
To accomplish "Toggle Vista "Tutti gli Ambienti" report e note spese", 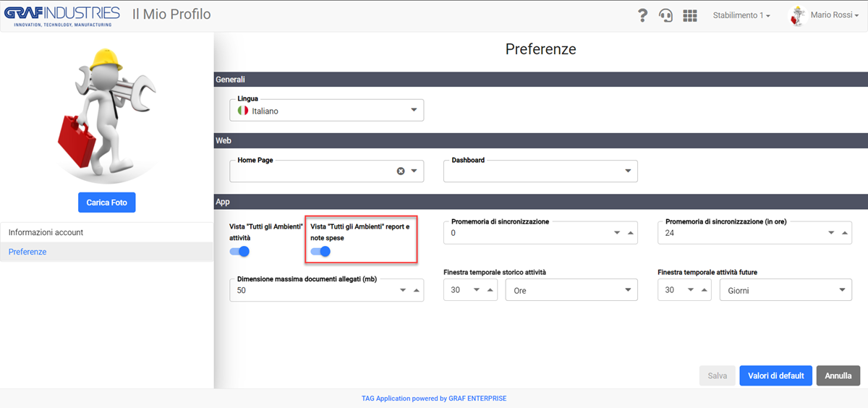I will (x=320, y=252).
